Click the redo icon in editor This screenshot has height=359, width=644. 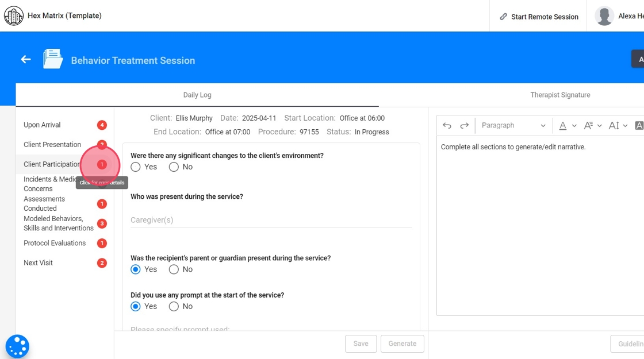coord(465,126)
